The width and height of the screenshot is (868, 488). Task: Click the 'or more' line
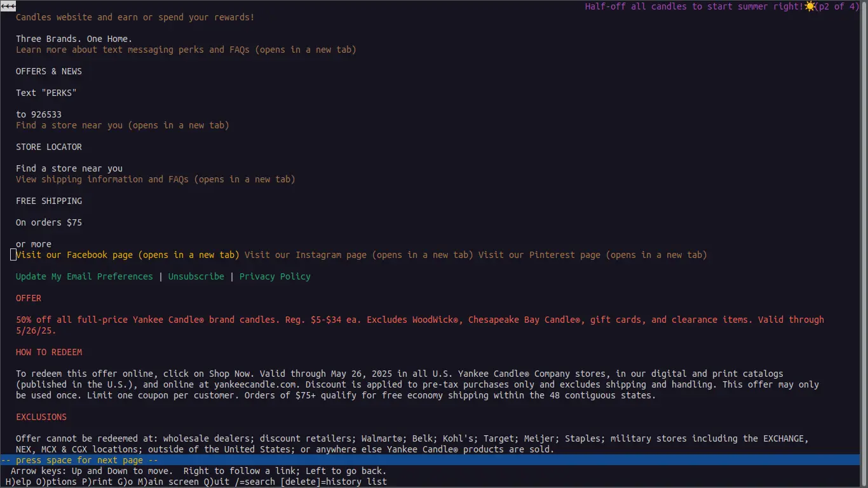pos(34,244)
